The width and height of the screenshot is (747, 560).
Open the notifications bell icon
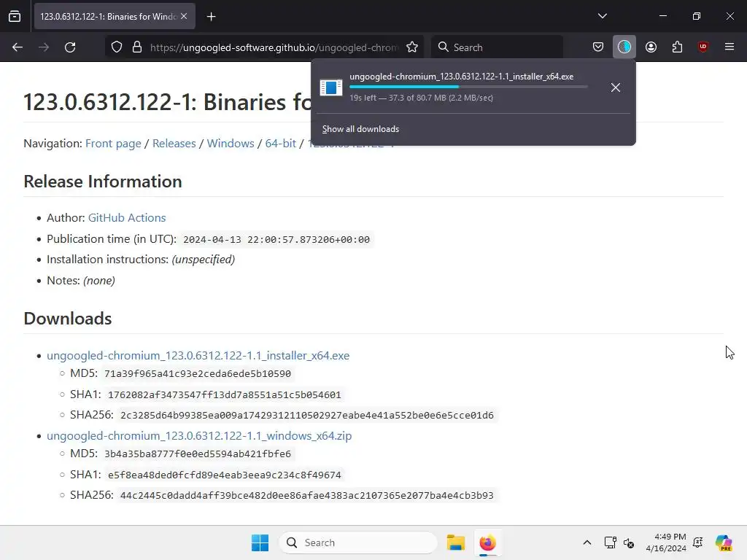tap(698, 542)
